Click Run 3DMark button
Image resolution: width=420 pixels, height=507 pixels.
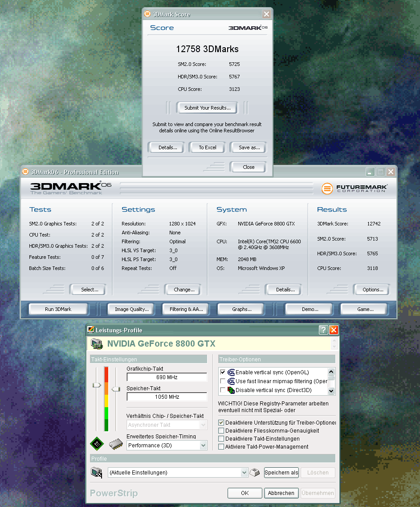click(x=58, y=309)
